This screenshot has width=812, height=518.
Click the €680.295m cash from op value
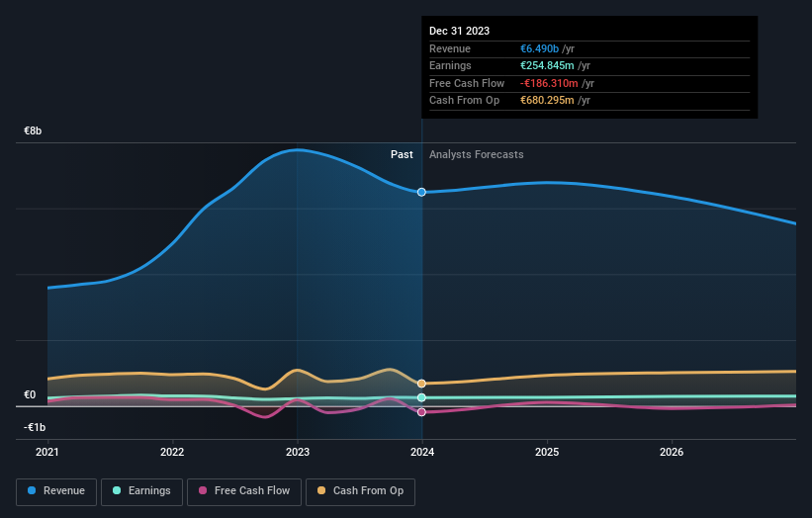click(x=547, y=101)
